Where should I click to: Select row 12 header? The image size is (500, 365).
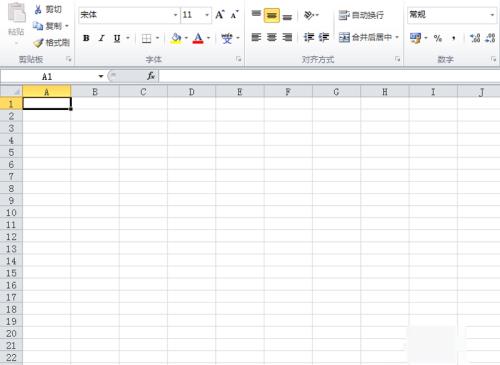click(11, 237)
